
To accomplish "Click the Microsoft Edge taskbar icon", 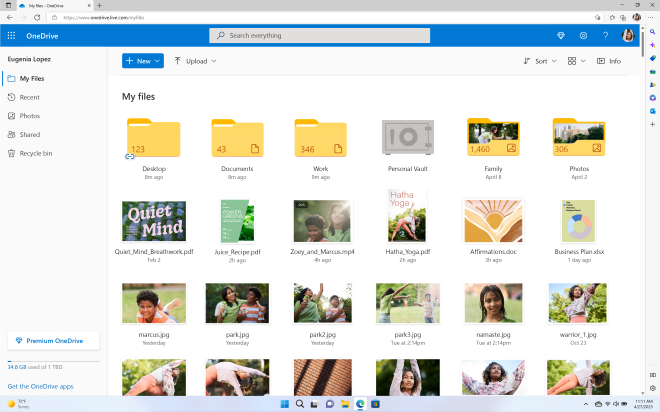I will tap(360, 404).
